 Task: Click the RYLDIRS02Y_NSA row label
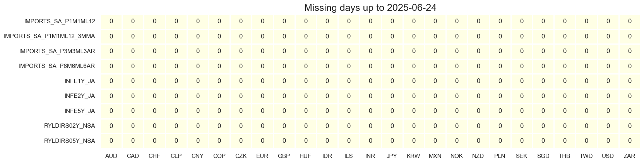pyautogui.click(x=70, y=126)
